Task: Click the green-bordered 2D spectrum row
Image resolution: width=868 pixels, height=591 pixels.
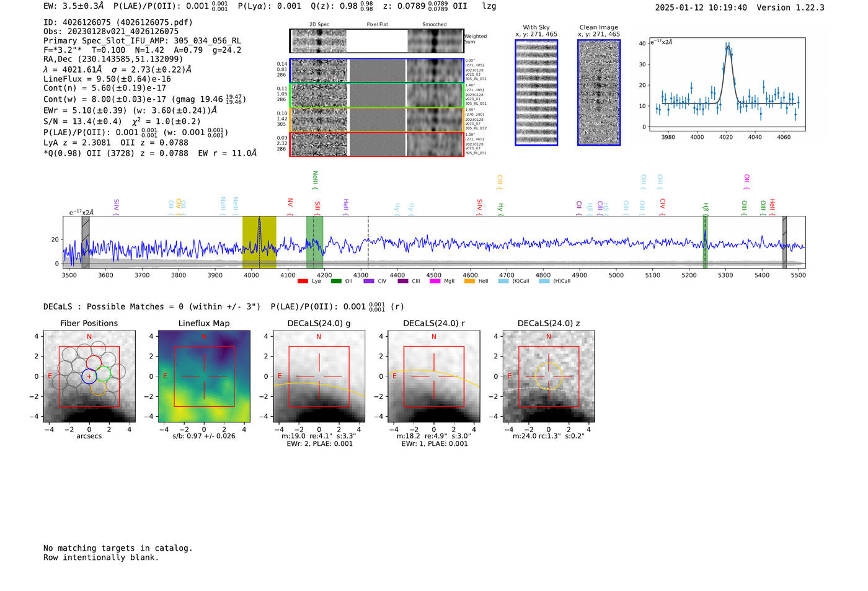Action: [377, 96]
